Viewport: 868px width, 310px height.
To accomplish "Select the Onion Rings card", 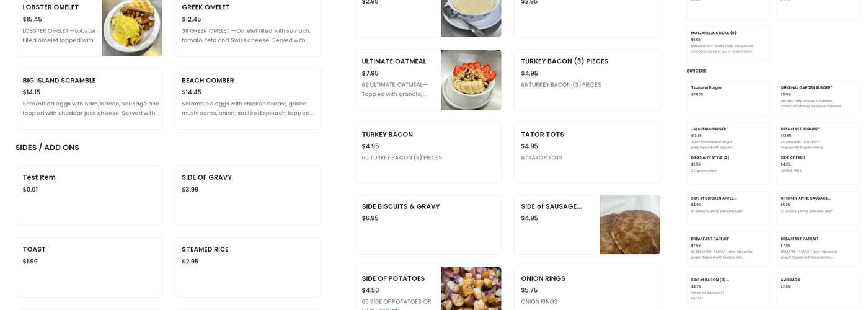I will [587, 288].
